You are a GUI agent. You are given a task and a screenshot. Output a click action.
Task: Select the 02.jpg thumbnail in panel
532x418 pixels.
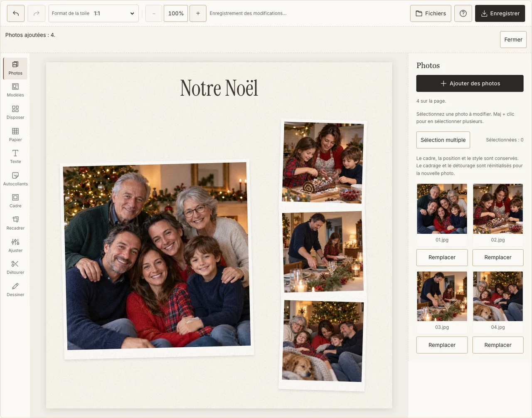(498, 209)
